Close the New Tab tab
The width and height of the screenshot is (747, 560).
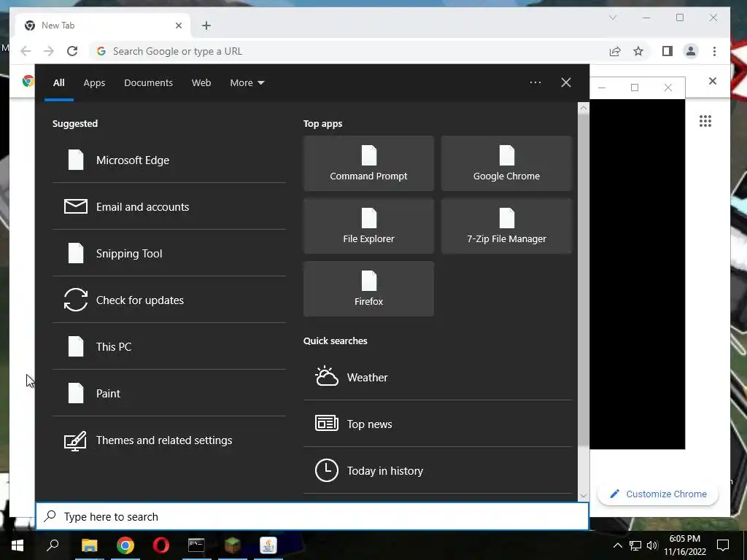(179, 26)
